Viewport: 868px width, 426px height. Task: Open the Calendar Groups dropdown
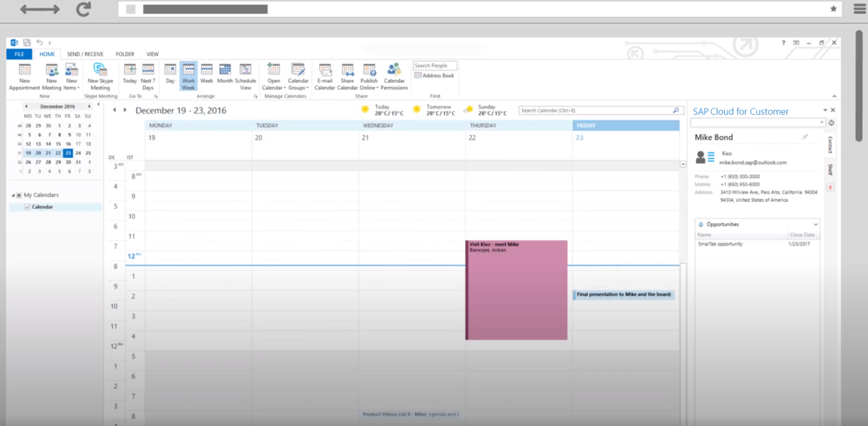[298, 76]
